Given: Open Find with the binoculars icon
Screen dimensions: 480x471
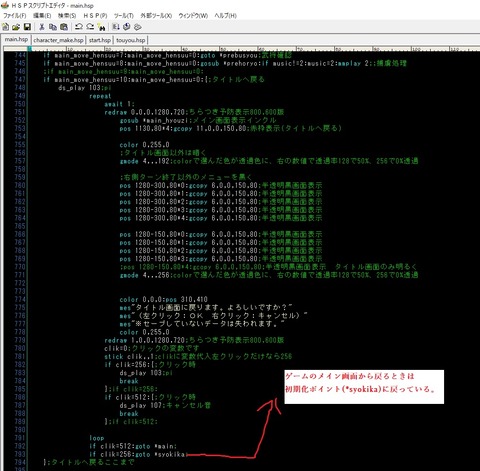Looking at the screenshot, I should coord(101,27).
